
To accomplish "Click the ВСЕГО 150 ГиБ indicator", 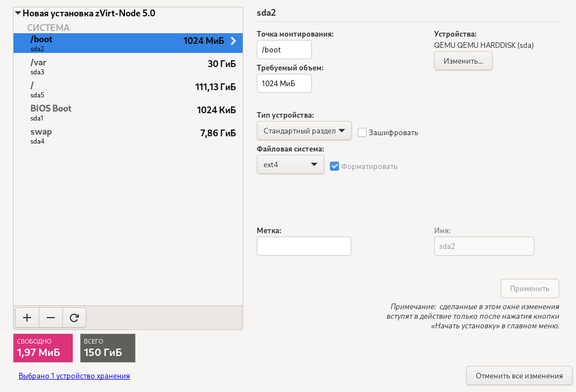I will coord(108,348).
